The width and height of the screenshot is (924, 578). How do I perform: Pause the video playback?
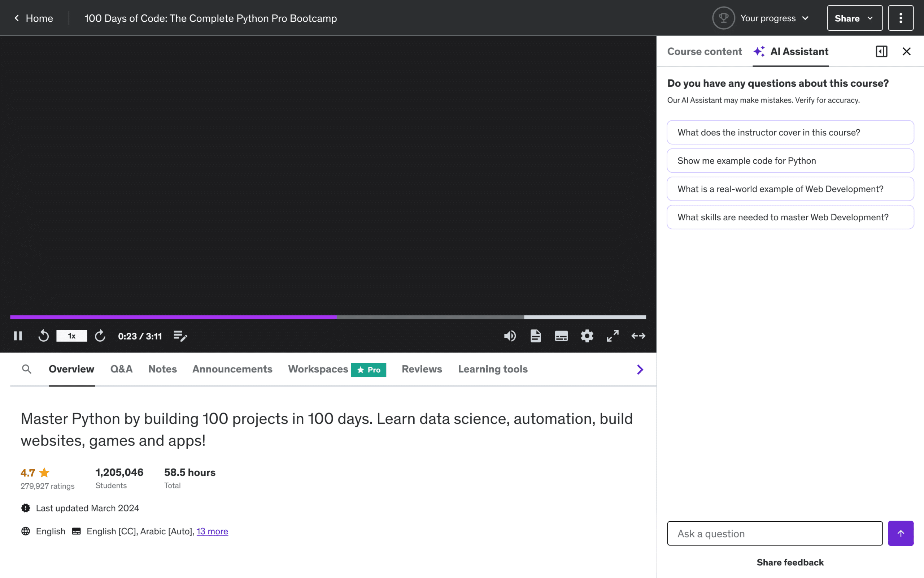[x=18, y=336]
